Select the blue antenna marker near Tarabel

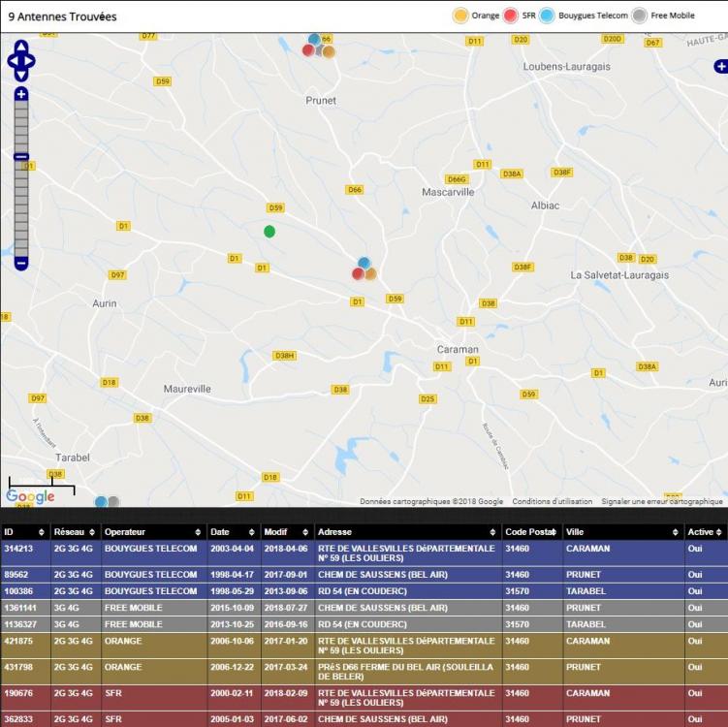(101, 501)
